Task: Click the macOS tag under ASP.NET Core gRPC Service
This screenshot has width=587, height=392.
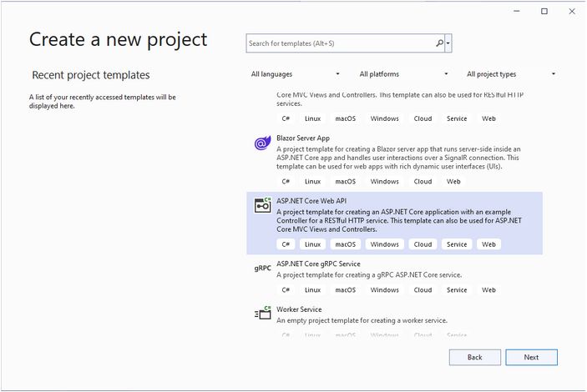Action: click(x=345, y=290)
